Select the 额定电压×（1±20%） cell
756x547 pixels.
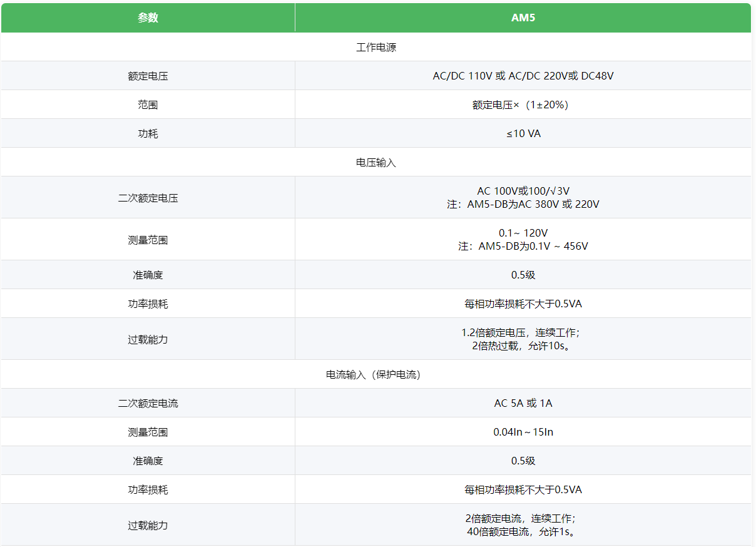click(523, 105)
